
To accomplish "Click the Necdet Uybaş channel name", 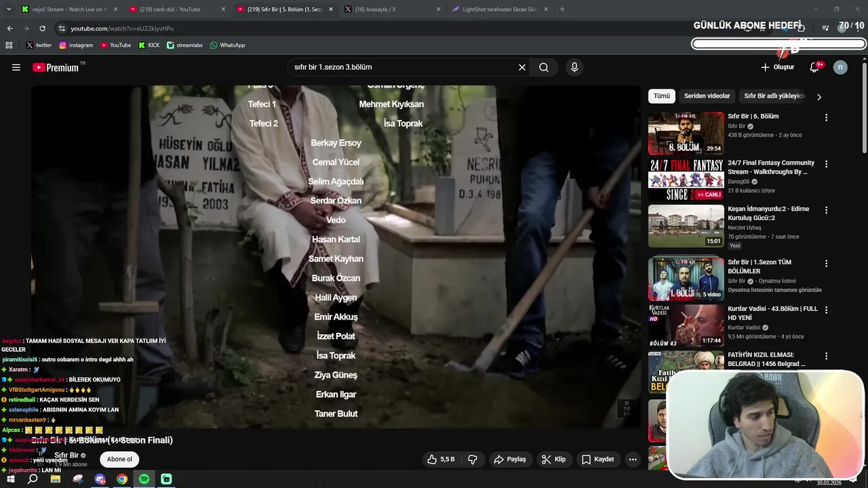I will tap(746, 228).
